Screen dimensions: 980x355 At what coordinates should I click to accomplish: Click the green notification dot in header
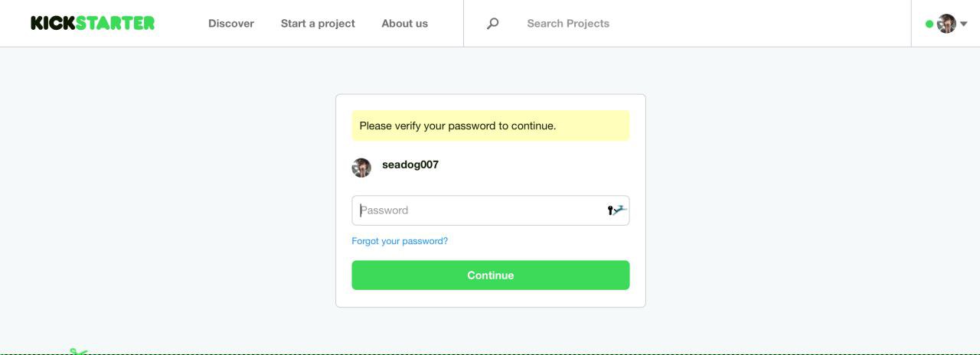click(x=929, y=24)
